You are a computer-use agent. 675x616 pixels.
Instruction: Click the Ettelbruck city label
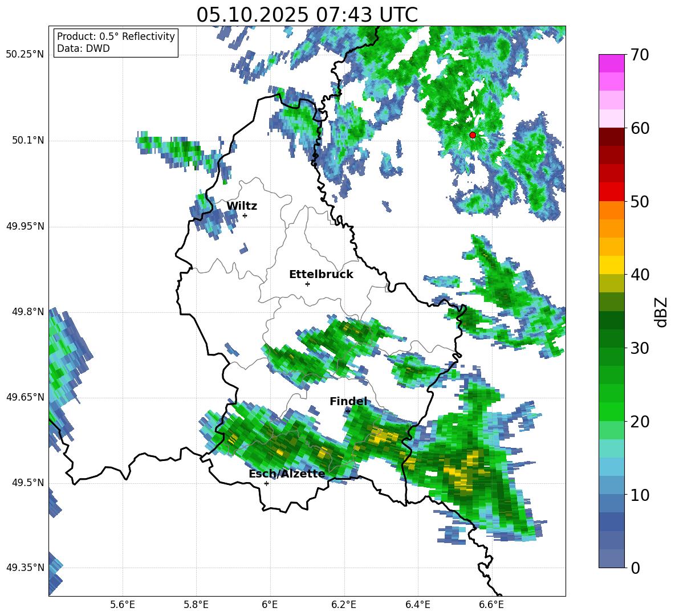coord(321,275)
